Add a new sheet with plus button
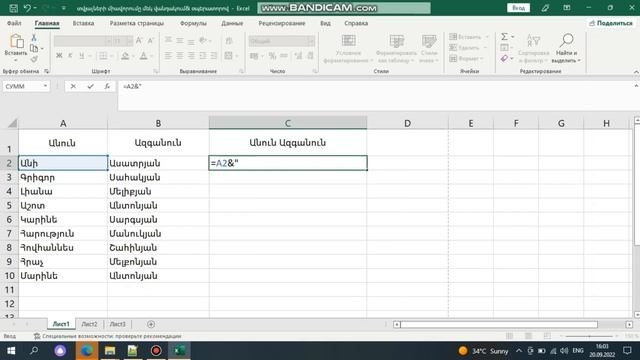Screen dimensions: 640x360 click(151, 324)
